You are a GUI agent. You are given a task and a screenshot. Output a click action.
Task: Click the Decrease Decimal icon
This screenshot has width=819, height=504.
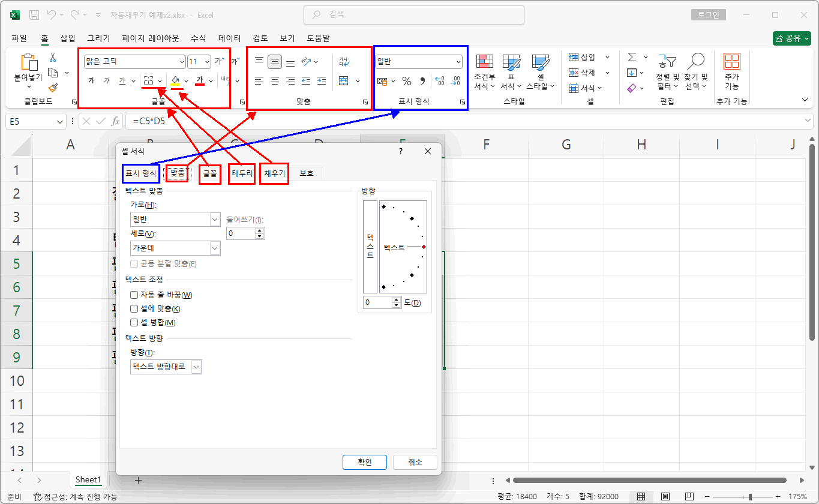455,81
